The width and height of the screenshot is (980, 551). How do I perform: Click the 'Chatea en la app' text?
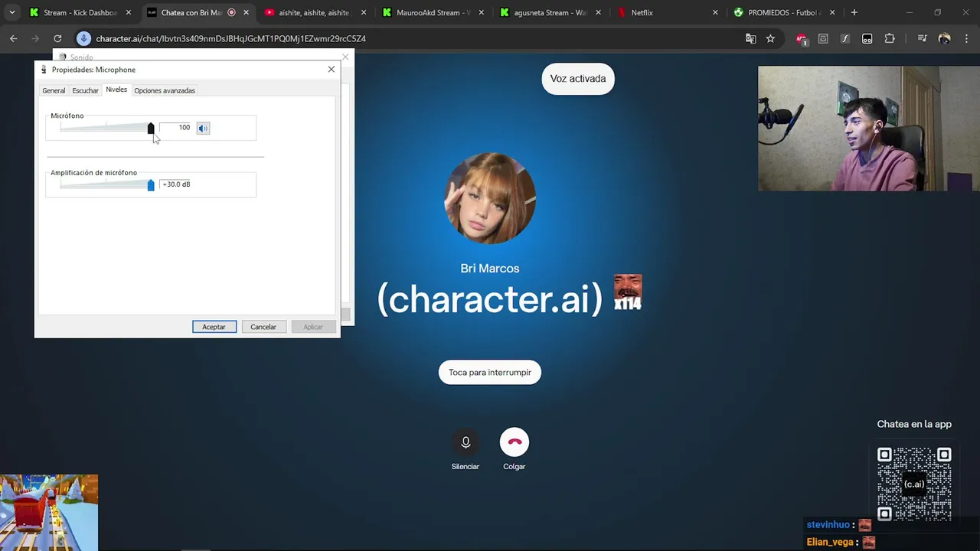[x=914, y=424]
